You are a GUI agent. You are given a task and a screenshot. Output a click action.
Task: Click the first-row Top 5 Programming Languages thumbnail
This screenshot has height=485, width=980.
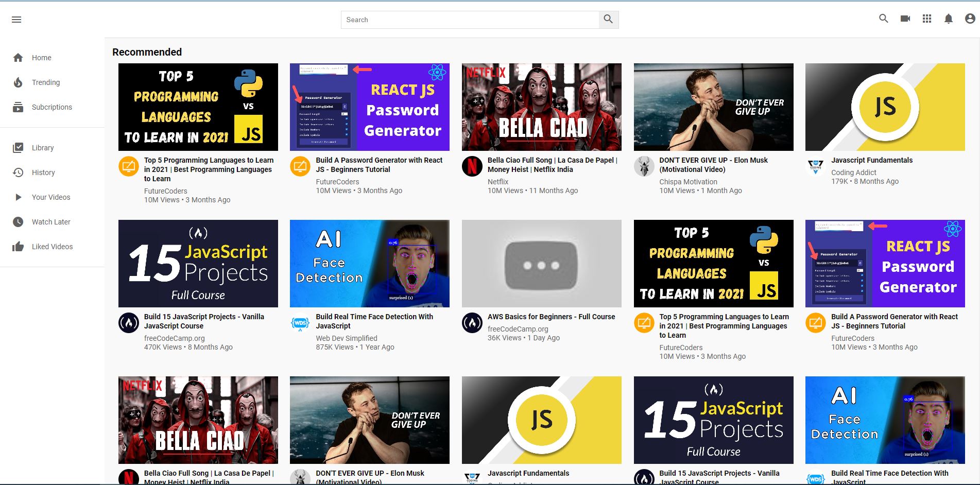198,107
